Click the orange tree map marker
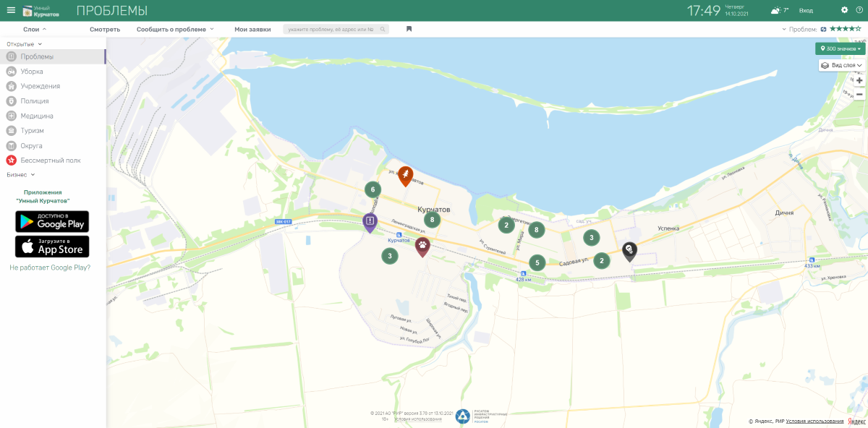 click(x=406, y=175)
